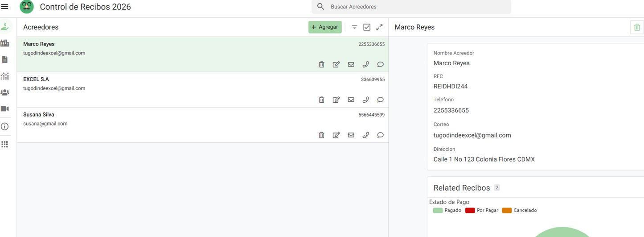Delete Marco Reyes using detail trash button
The height and width of the screenshot is (237, 644).
pyautogui.click(x=637, y=27)
